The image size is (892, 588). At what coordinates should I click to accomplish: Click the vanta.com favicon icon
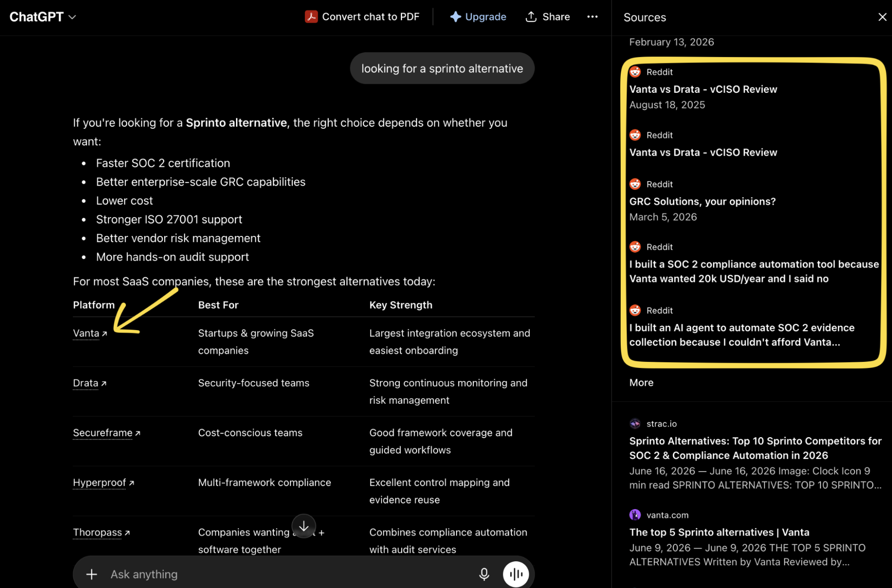[x=635, y=515]
